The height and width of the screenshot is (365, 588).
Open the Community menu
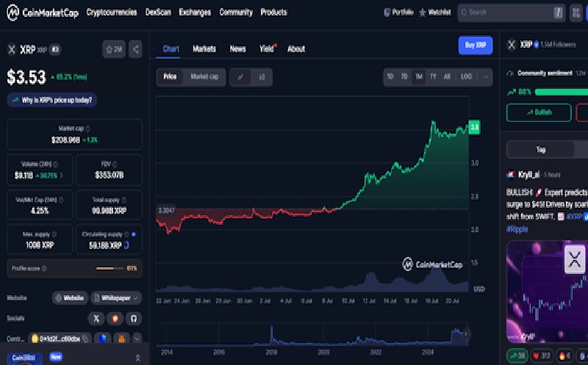coord(236,12)
